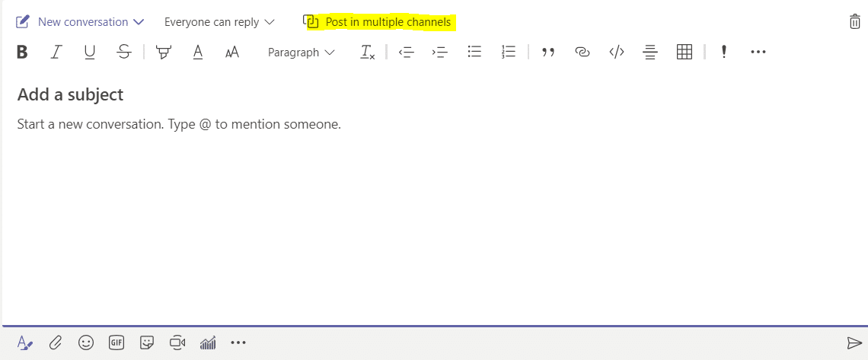This screenshot has width=868, height=360.
Task: Open the GIF picker
Action: coord(116,343)
